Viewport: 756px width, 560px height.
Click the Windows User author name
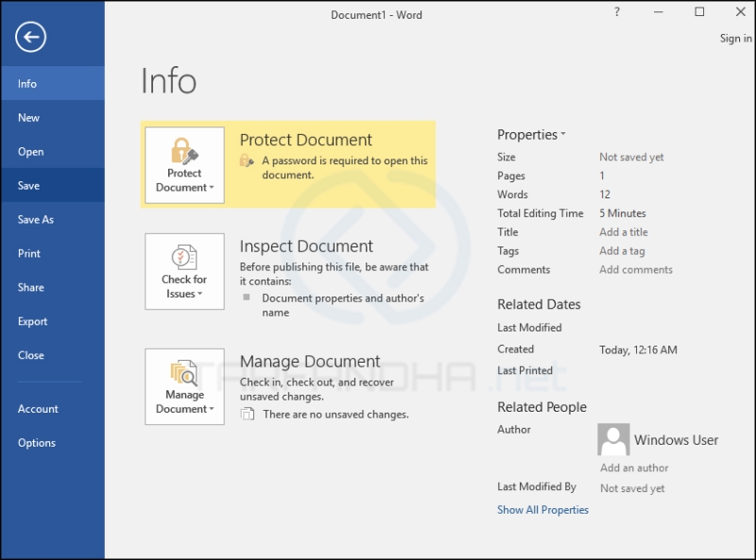point(676,439)
